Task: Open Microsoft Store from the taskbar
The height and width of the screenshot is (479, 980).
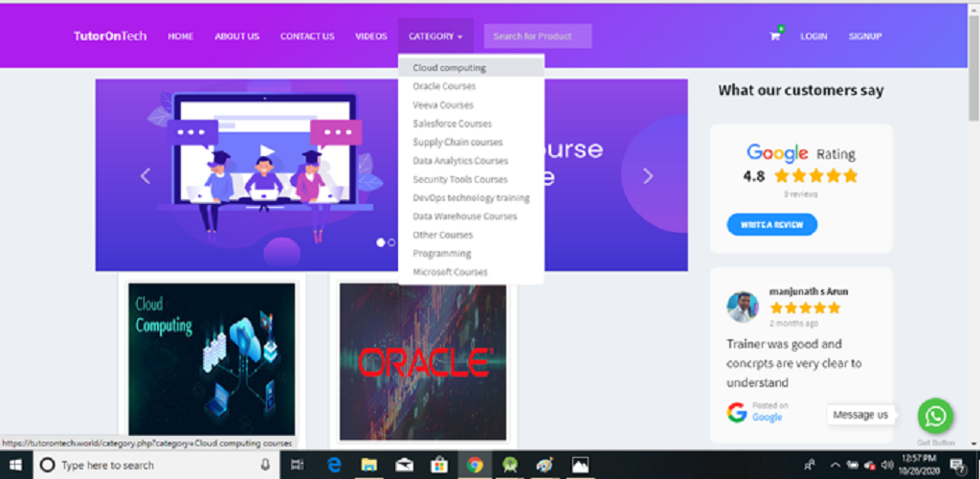Action: tap(438, 465)
